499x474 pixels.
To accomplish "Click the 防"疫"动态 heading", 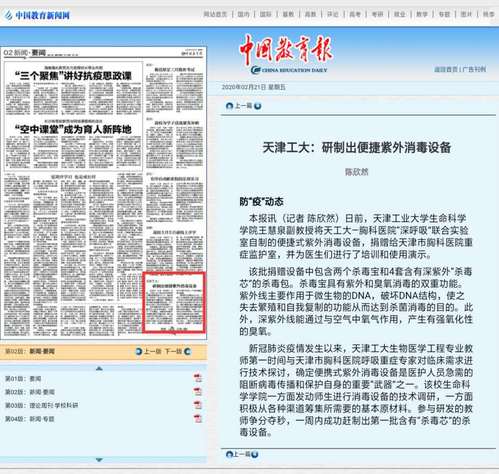I will coord(261,202).
